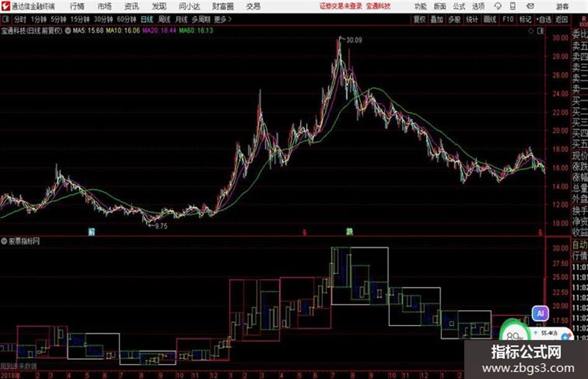Open the 交易 menu
The width and height of the screenshot is (588, 379).
tap(253, 6)
